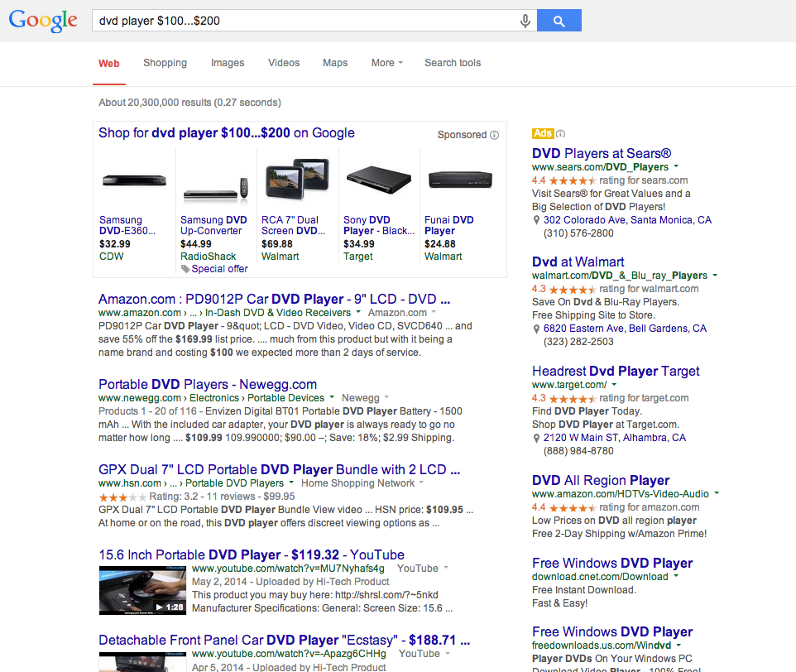Click the Google logo
This screenshot has width=796, height=672.
(43, 21)
